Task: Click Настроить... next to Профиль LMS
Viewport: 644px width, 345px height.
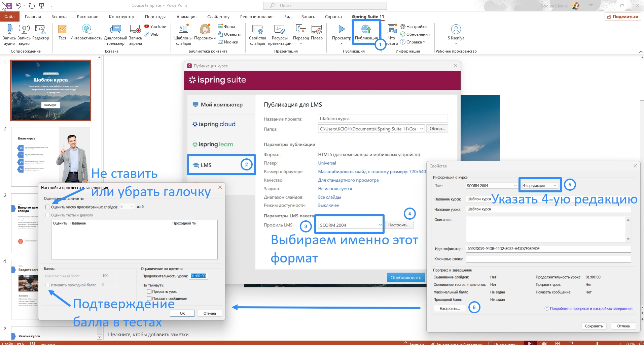Action: 399,225
